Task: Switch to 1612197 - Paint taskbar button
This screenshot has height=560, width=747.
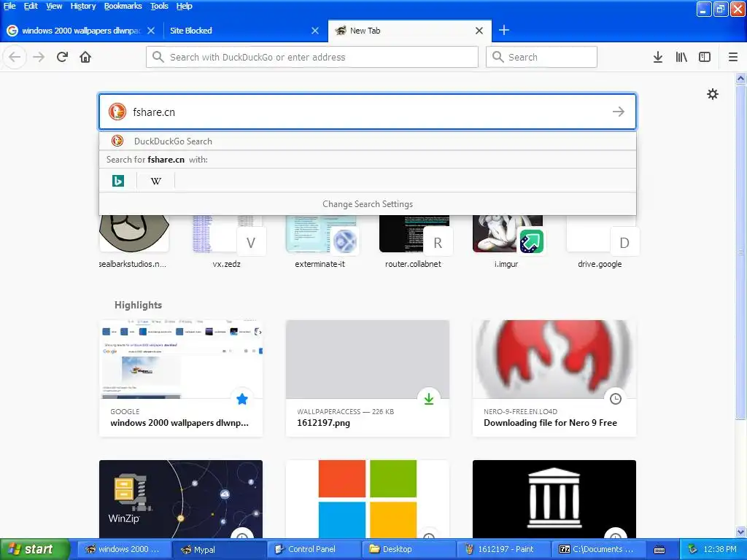Action: pos(503,550)
